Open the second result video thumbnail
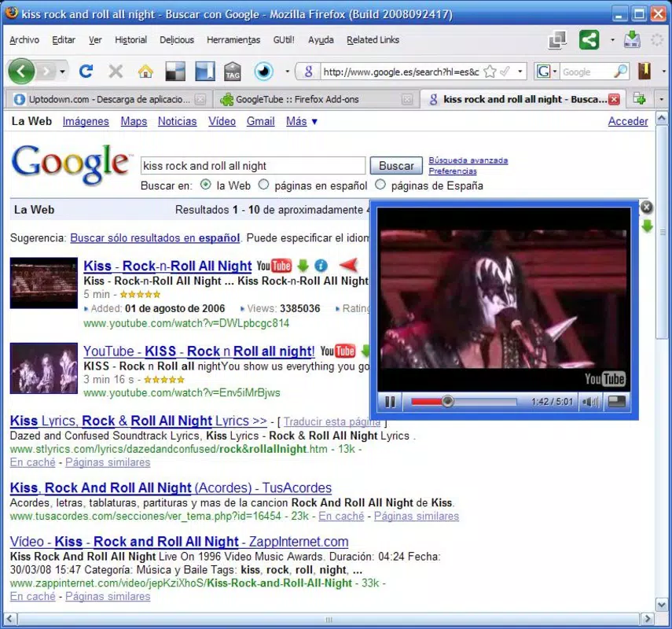672x629 pixels. pos(44,368)
